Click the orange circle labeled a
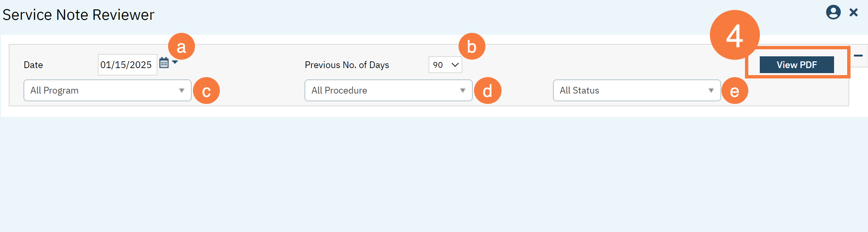 181,46
